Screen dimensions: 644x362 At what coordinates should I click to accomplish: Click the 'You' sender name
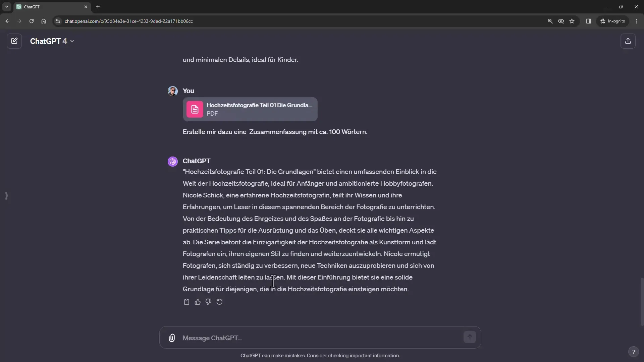pos(188,91)
